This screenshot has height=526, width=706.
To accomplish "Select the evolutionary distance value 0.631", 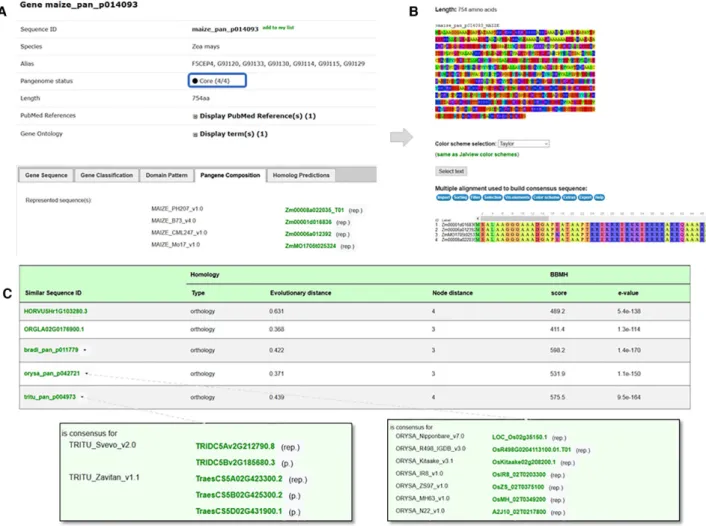I will pos(276,311).
